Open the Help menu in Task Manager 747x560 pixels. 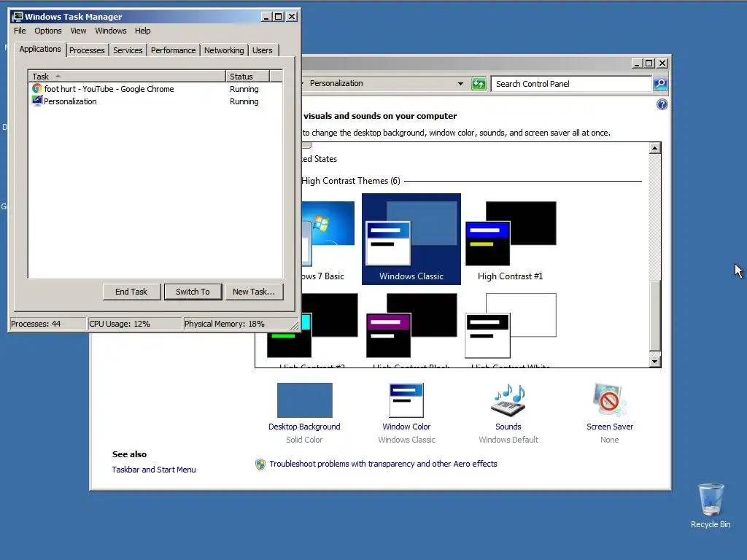[x=142, y=31]
